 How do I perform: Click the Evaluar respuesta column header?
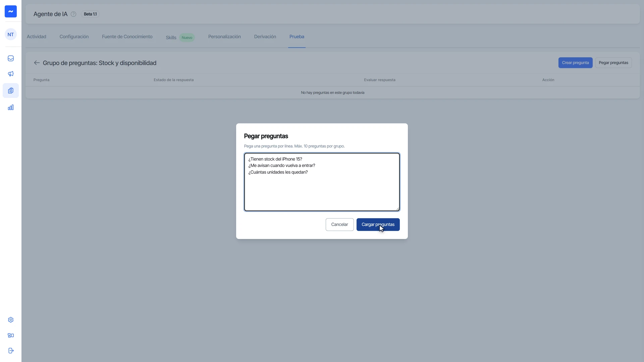tap(380, 80)
